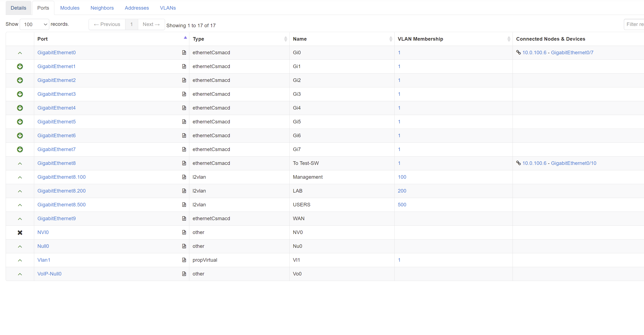Click inside the Filter records field
The height and width of the screenshot is (335, 644).
tap(635, 24)
